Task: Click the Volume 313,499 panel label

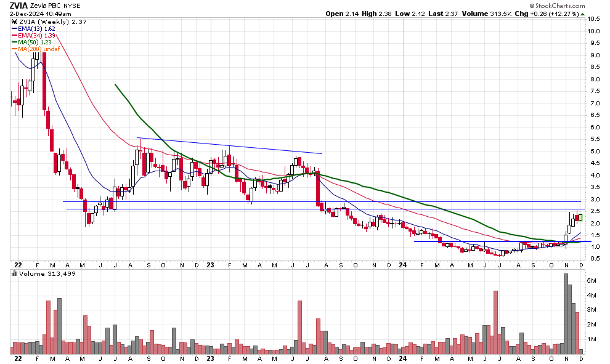Action: tap(37, 275)
